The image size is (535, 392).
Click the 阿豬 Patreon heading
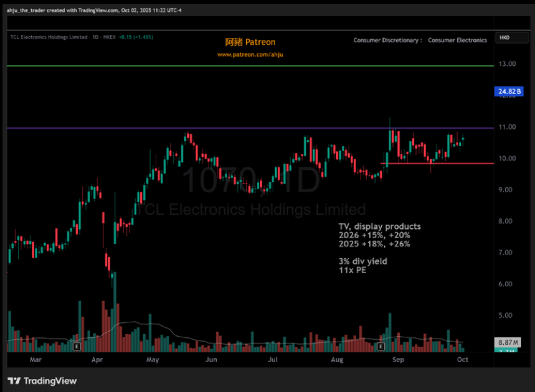point(250,42)
